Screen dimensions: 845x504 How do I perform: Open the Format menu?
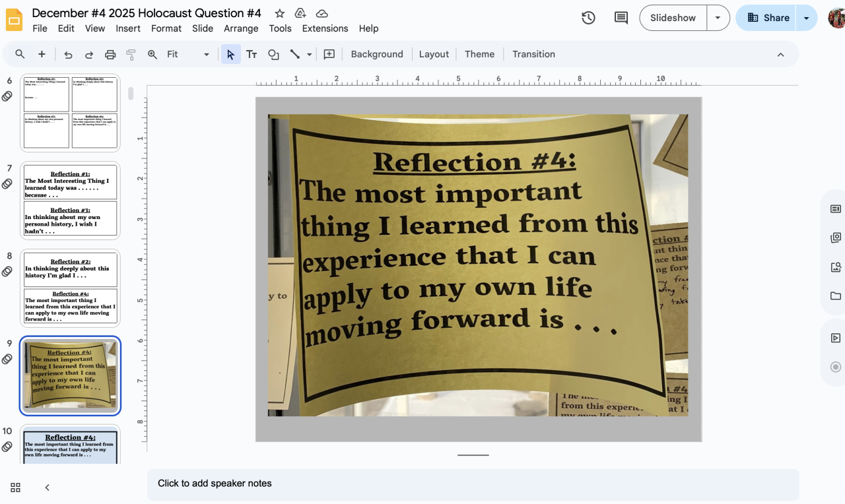click(x=166, y=28)
